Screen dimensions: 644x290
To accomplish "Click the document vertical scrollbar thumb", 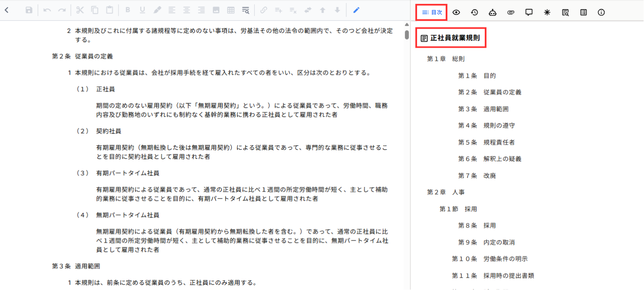I will pyautogui.click(x=407, y=35).
